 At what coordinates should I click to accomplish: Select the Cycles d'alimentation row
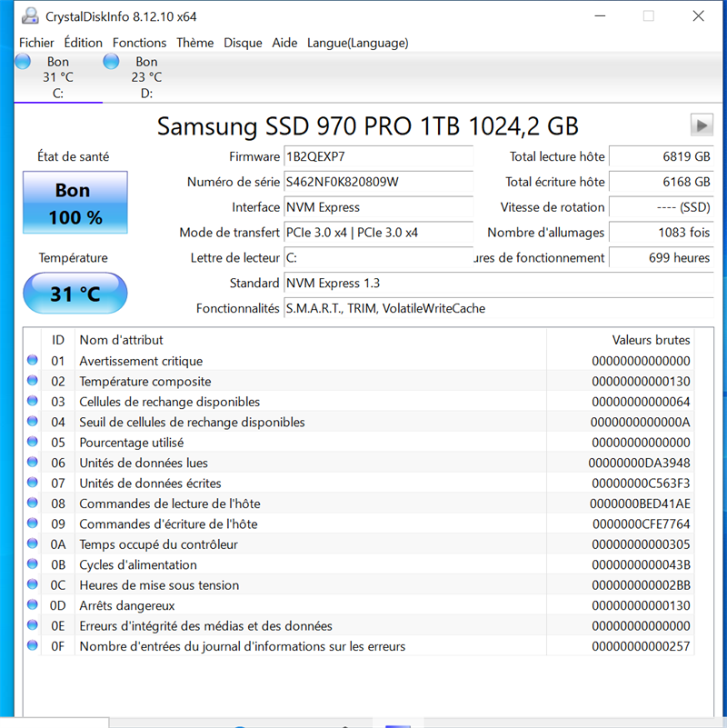(359, 565)
